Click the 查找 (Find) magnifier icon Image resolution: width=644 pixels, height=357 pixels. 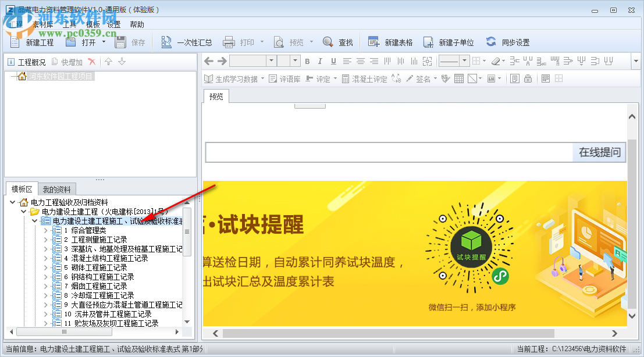coord(328,42)
